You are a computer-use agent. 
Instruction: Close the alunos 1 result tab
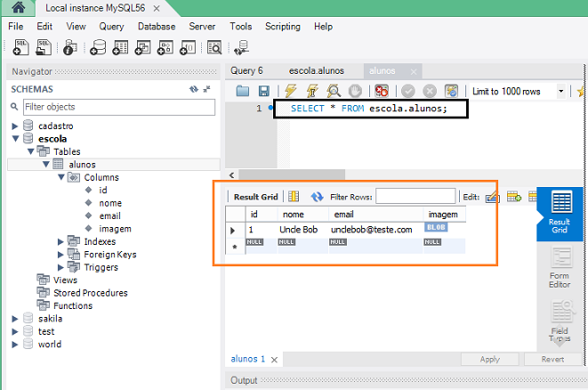(x=275, y=360)
